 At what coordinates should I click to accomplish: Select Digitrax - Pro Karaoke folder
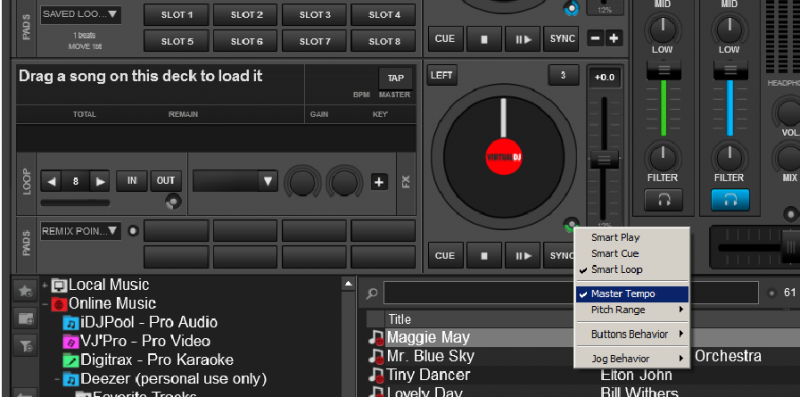coord(148,360)
